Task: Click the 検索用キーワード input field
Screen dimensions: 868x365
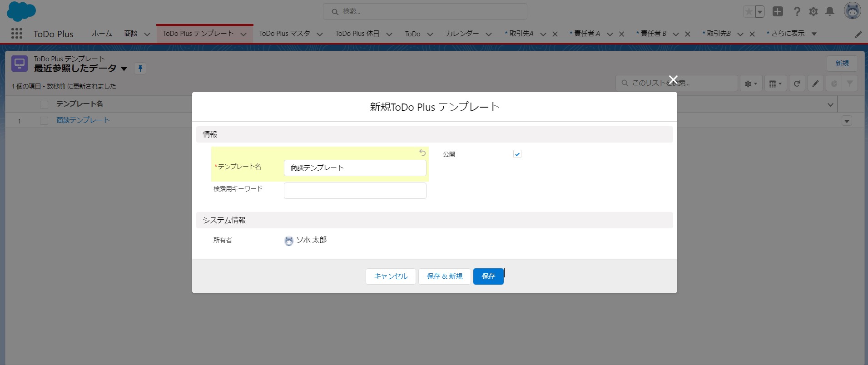Action: [355, 191]
